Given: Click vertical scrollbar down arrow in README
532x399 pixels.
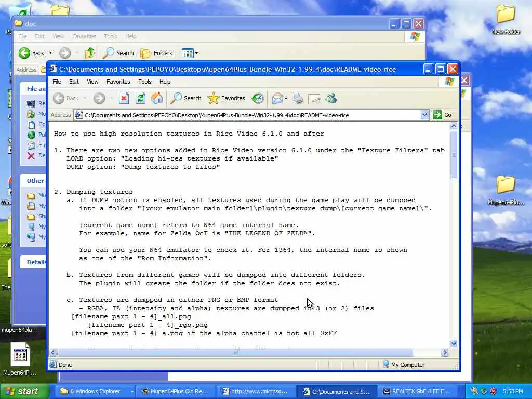Looking at the screenshot, I should 454,344.
